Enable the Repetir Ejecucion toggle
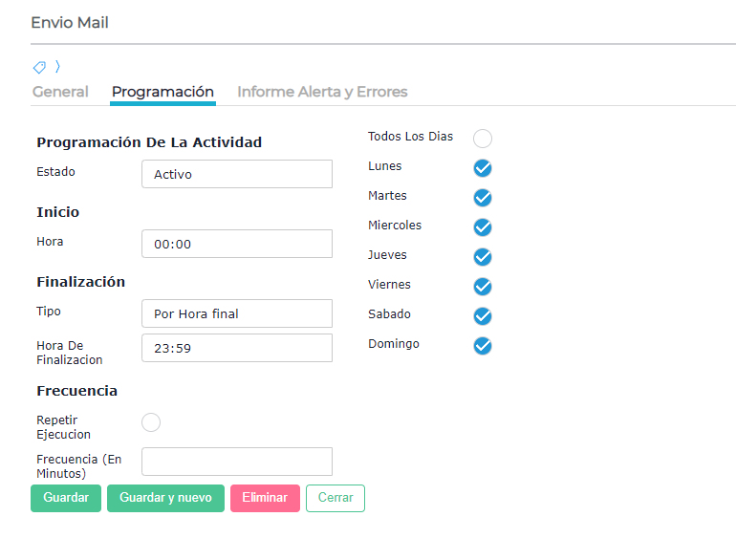The height and width of the screenshot is (560, 736). click(151, 422)
